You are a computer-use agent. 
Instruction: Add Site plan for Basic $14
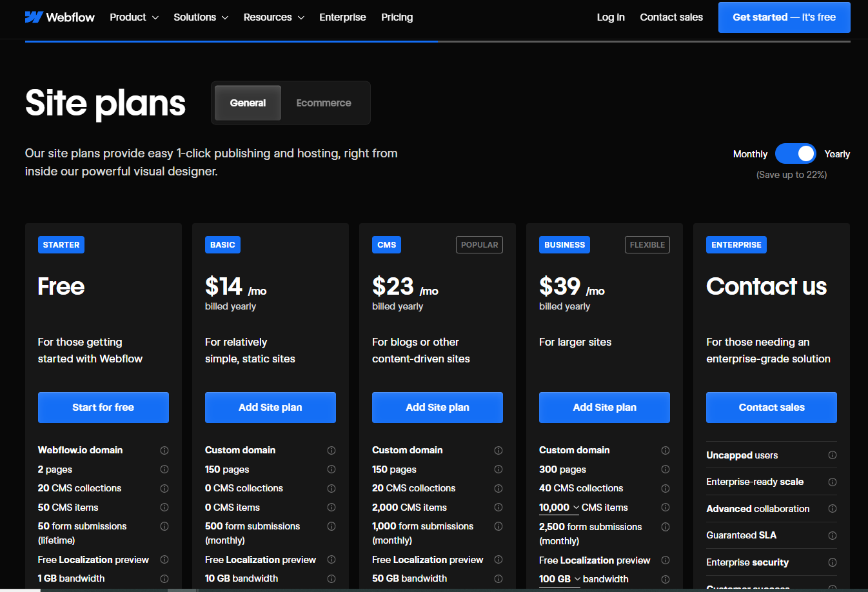[270, 408]
